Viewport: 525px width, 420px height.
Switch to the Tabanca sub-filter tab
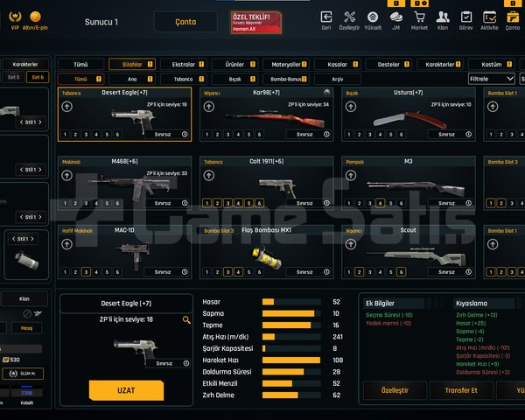pyautogui.click(x=184, y=79)
